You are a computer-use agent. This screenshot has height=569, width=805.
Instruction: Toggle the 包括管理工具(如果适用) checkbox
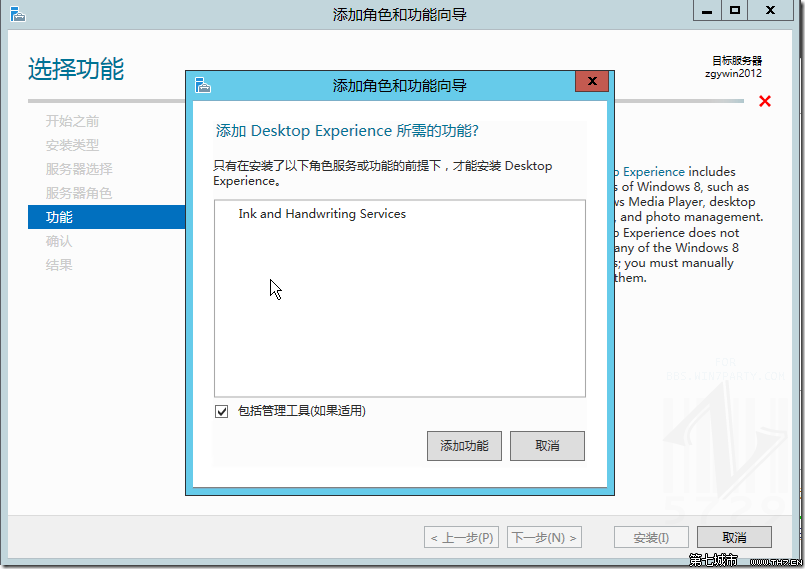click(222, 411)
